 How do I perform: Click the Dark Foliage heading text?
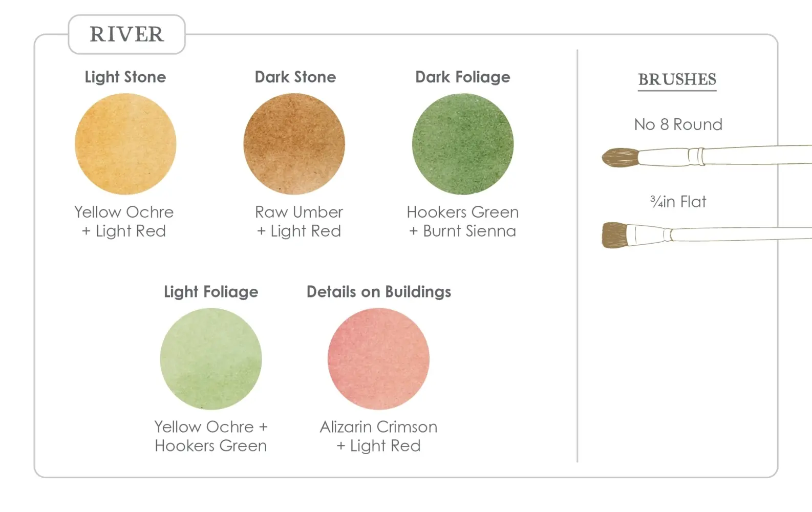[463, 77]
